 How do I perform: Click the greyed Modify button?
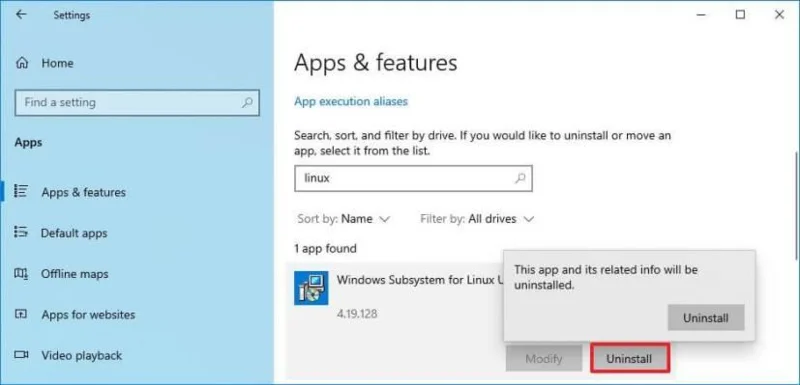click(x=544, y=358)
